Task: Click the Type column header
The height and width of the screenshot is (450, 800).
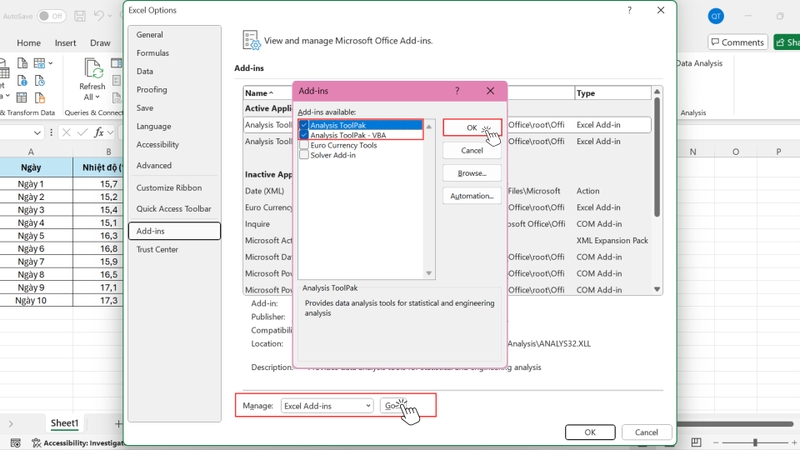Action: click(x=613, y=93)
